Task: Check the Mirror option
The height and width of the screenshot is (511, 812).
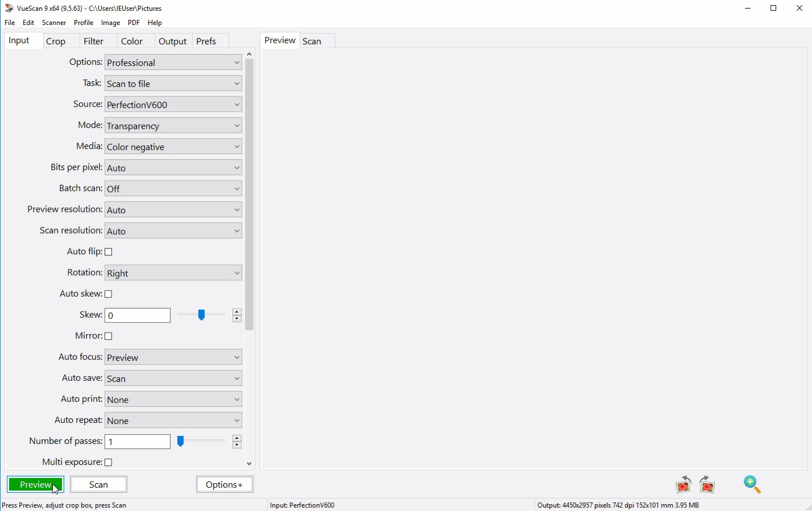Action: point(109,336)
